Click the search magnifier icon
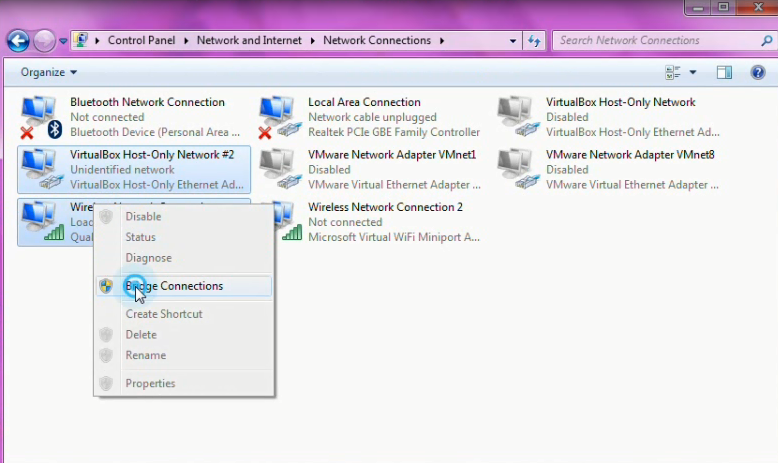Image resolution: width=778 pixels, height=463 pixels. pyautogui.click(x=767, y=41)
